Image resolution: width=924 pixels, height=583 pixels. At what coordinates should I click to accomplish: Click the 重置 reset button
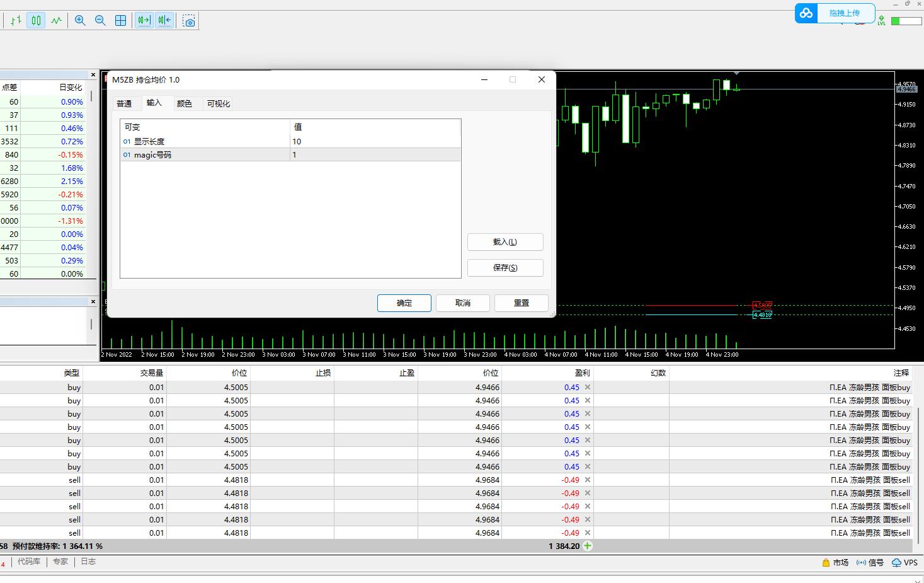point(522,303)
